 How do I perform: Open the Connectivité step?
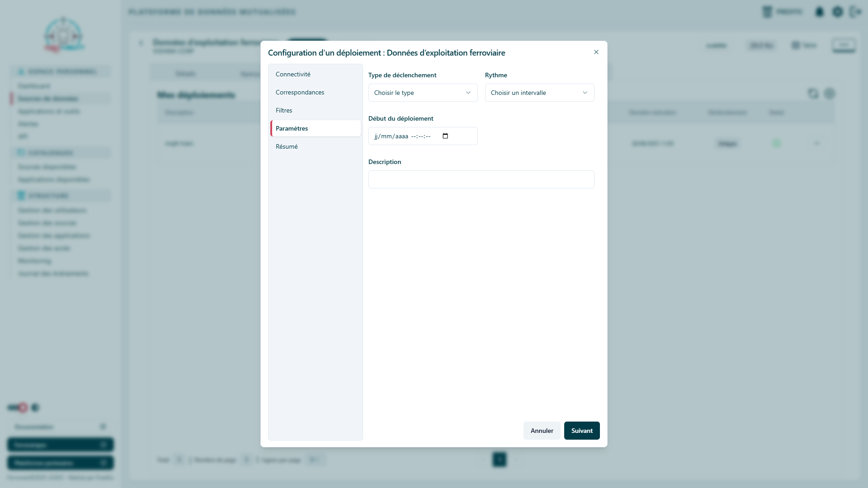[x=316, y=74]
